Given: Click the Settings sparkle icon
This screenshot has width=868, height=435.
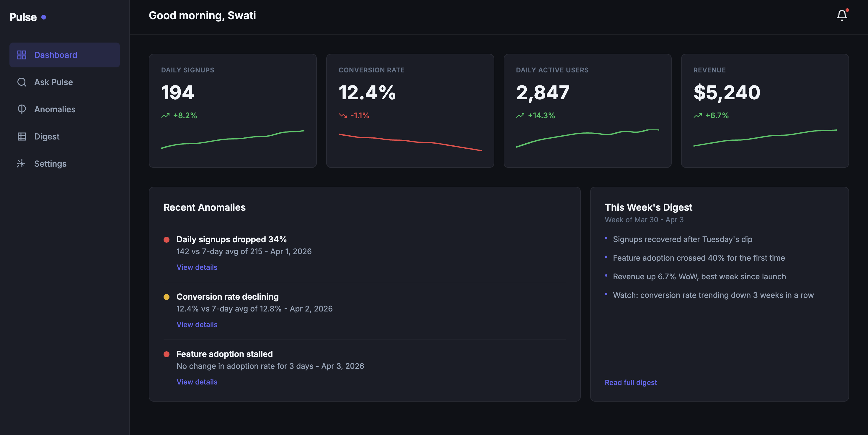Looking at the screenshot, I should 22,163.
